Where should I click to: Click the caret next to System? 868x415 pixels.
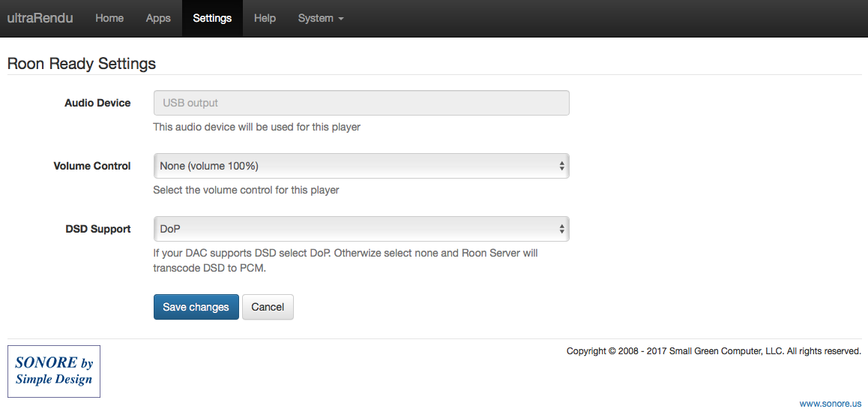coord(341,19)
